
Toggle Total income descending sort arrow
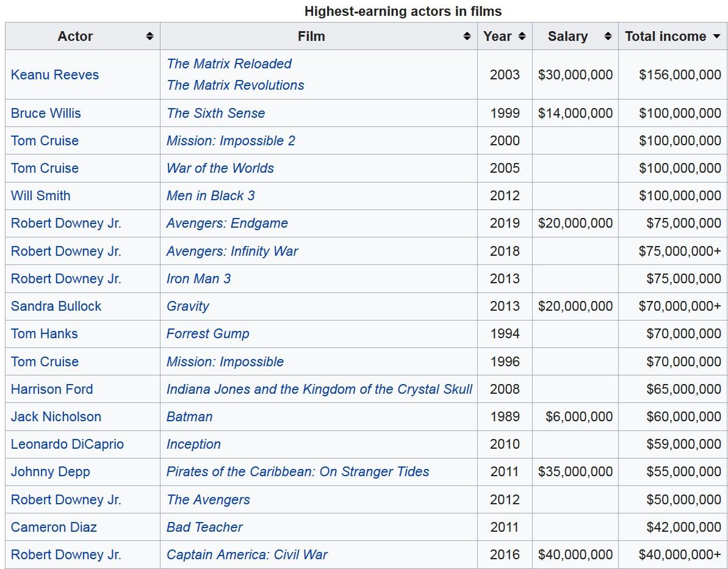click(x=717, y=36)
